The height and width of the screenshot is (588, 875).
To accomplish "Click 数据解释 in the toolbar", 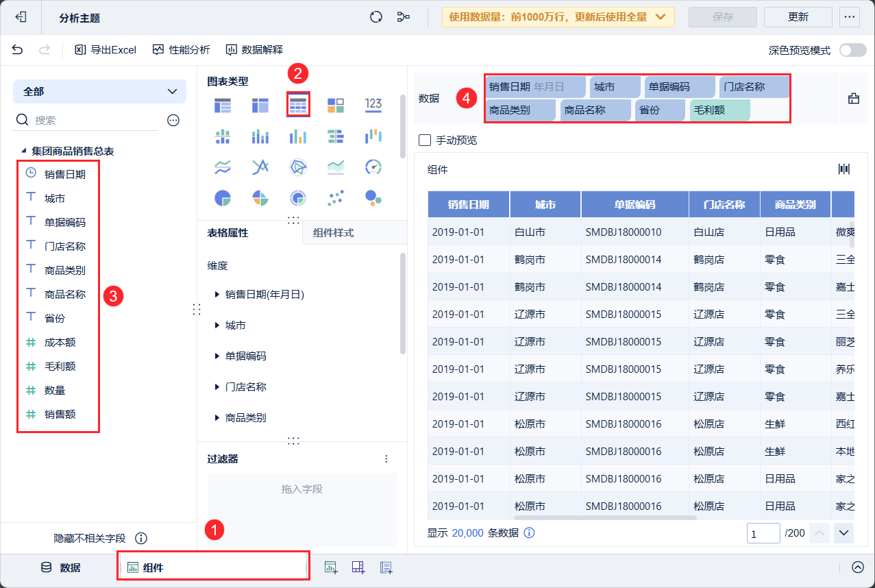I will [x=254, y=49].
